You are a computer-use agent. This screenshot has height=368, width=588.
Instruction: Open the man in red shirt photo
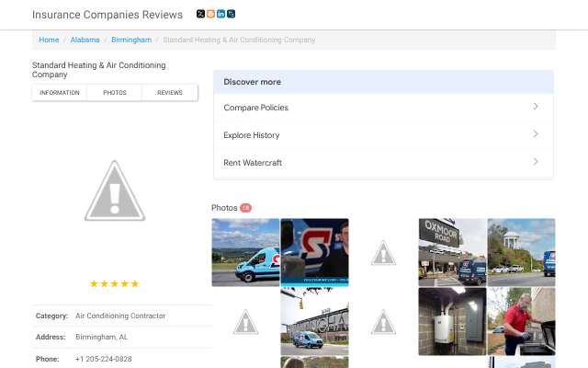point(522,321)
